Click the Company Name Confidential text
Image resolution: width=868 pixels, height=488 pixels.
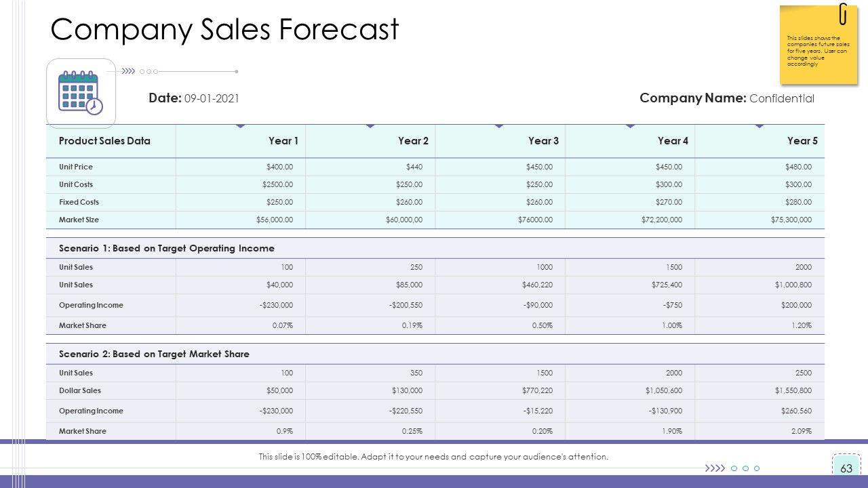[727, 98]
